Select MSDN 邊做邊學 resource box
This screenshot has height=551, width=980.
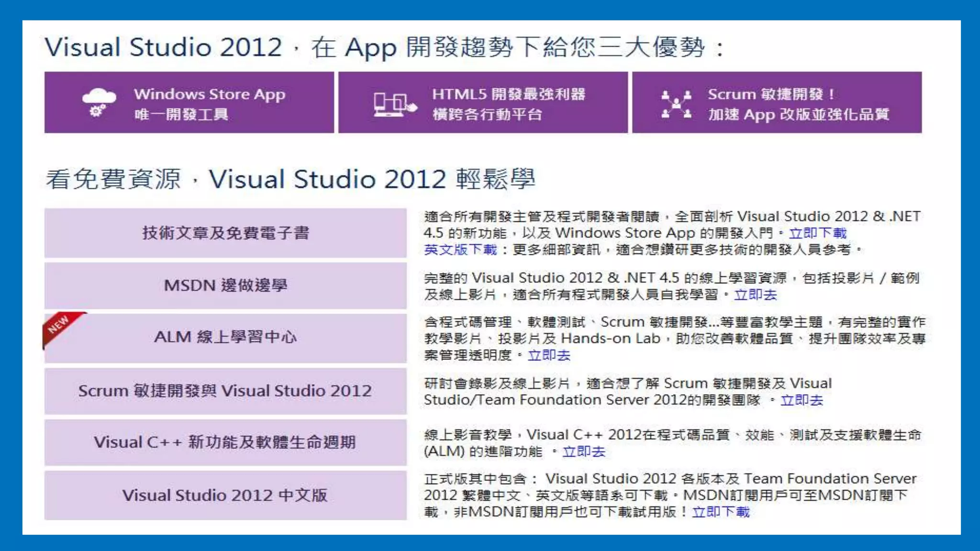coord(225,286)
